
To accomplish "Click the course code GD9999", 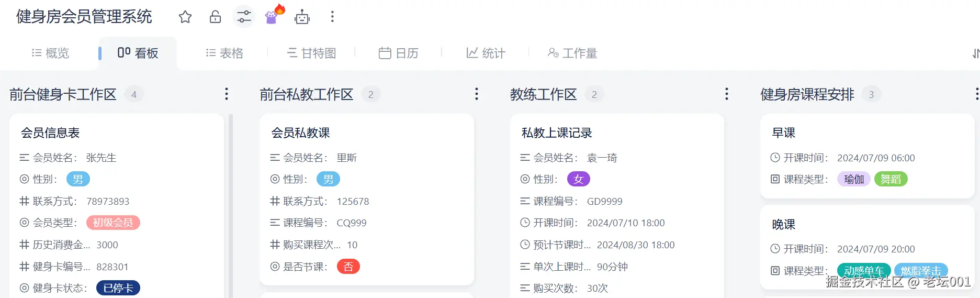I will (605, 201).
